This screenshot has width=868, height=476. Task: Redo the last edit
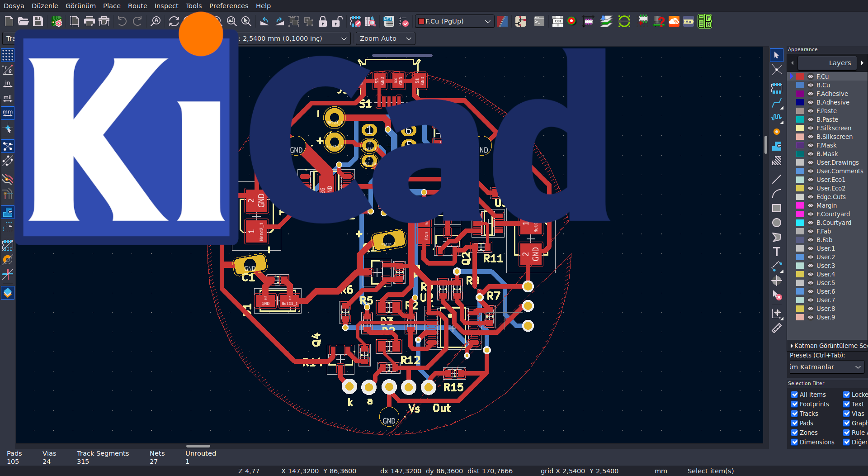click(x=137, y=21)
